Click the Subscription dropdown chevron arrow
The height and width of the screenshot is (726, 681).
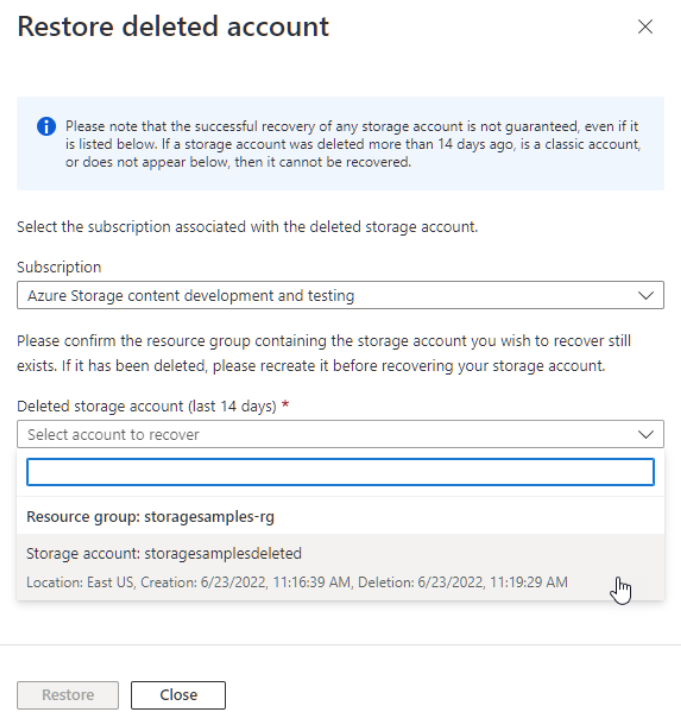[645, 295]
